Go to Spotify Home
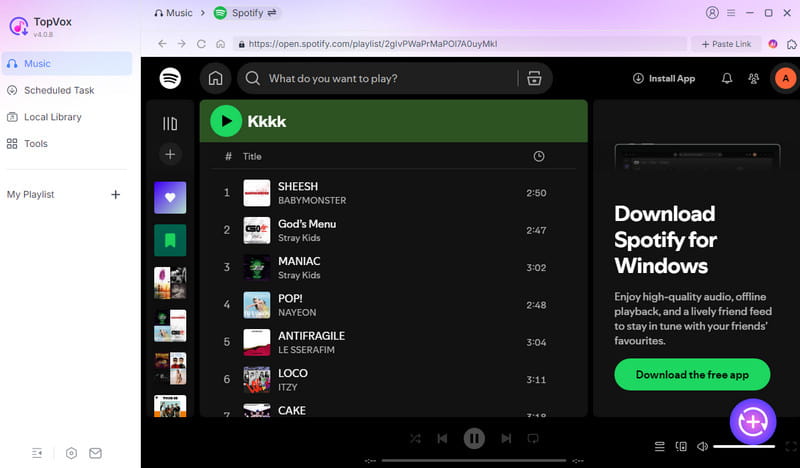The height and width of the screenshot is (468, 800). click(215, 78)
